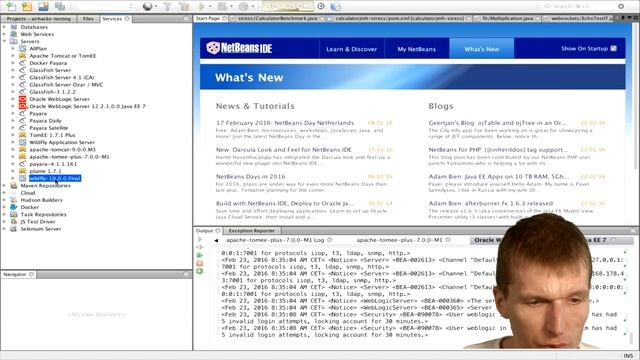640x360 pixels.
Task: Click the New Project toolbar icon
Action: (x=27, y=6)
